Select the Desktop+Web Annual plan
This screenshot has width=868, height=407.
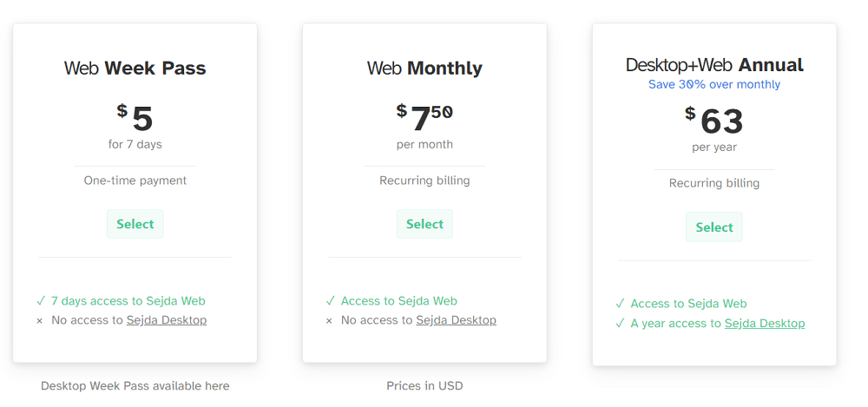(x=714, y=227)
